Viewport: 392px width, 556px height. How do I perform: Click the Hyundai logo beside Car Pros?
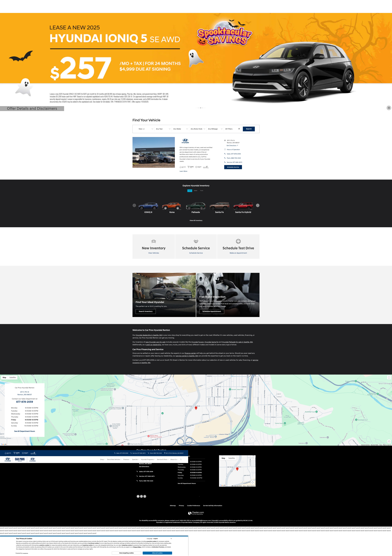32,459
